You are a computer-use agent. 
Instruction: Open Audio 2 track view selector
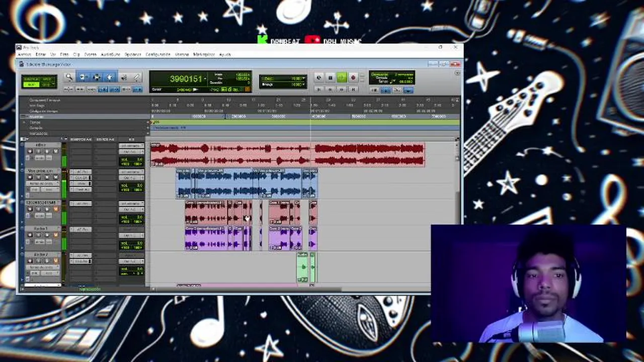tap(43, 267)
